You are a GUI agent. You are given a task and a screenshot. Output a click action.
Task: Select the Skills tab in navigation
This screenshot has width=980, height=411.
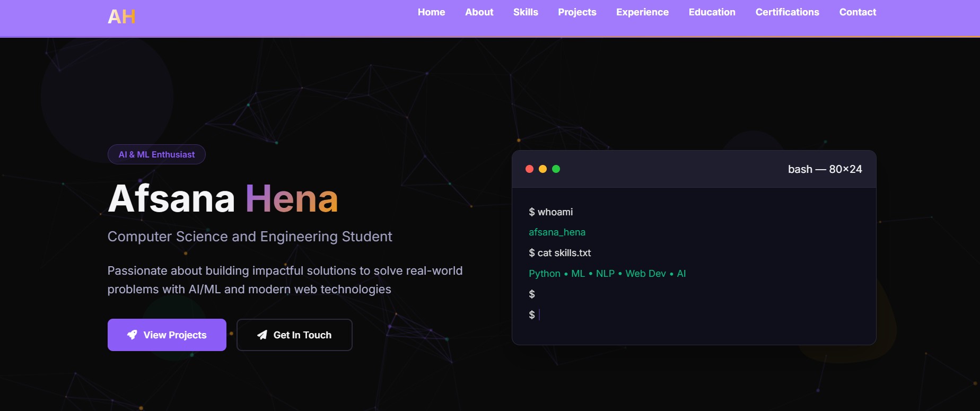(526, 12)
